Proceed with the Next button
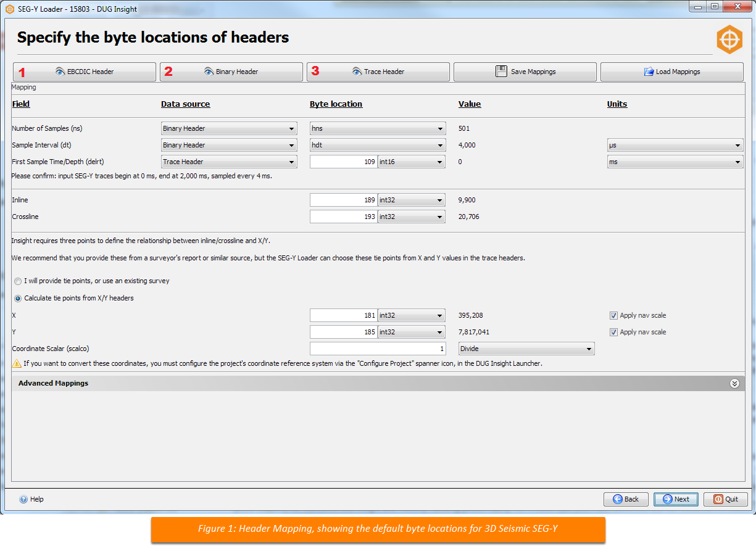Viewport: 756px width, 554px height. [676, 499]
